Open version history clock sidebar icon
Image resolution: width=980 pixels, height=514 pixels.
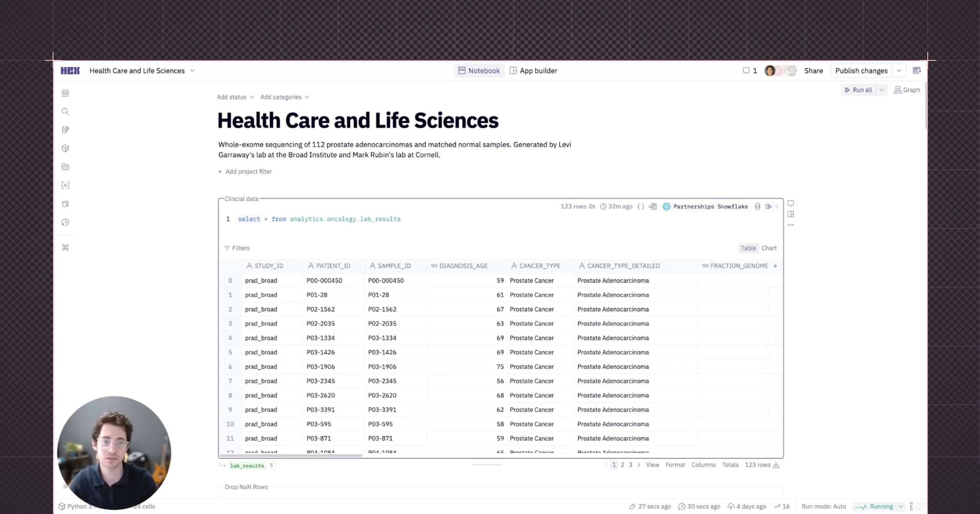pyautogui.click(x=65, y=222)
